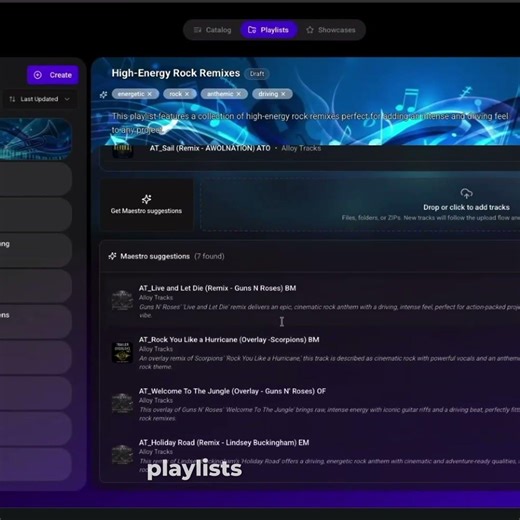Click the Holiday Road track artwork
This screenshot has width=520, height=520.
pyautogui.click(x=122, y=455)
